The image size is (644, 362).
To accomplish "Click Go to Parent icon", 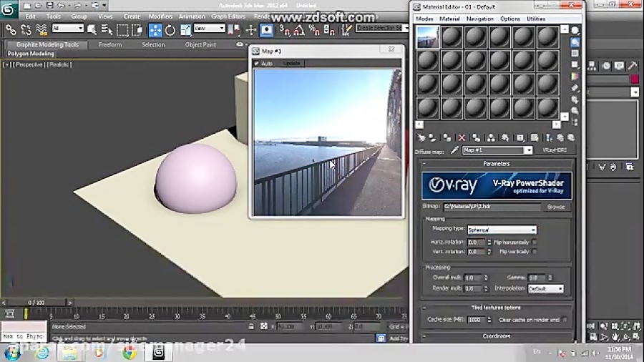I will (x=560, y=138).
